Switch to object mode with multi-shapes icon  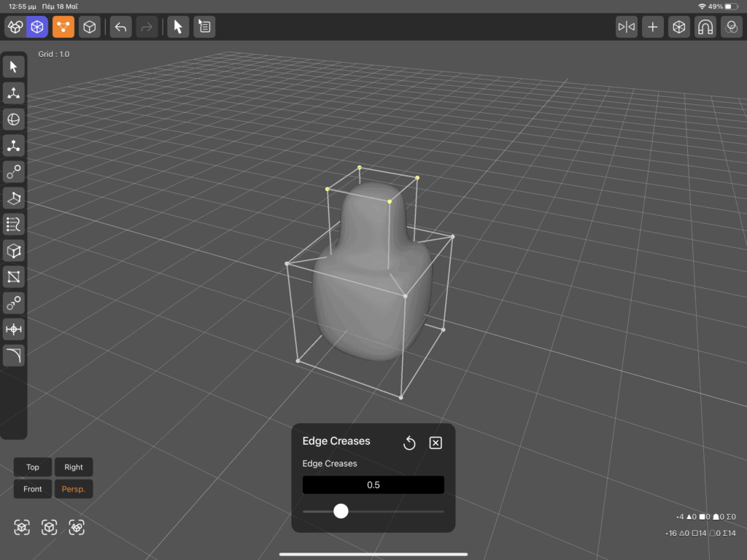coord(15,27)
